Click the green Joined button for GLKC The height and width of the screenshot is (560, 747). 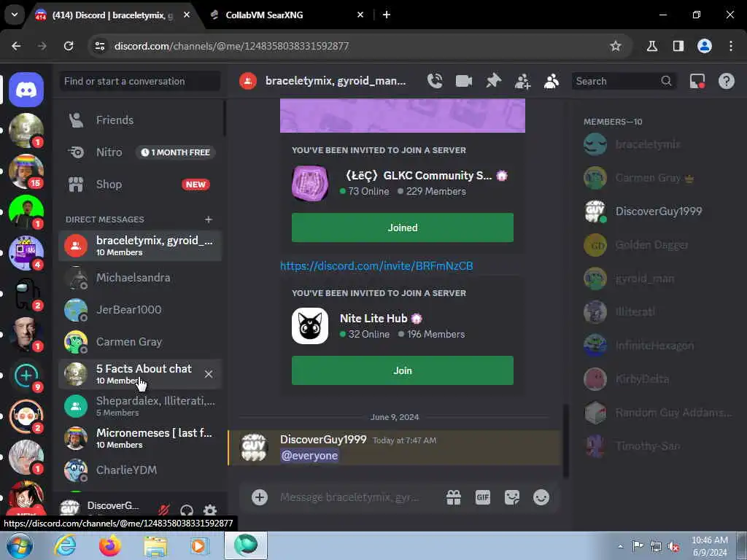(x=403, y=227)
